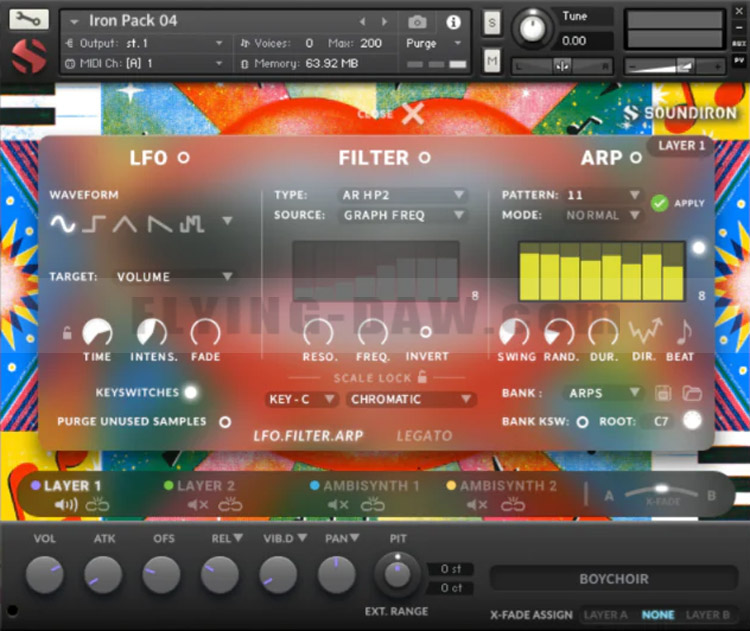Select the square wave LFO waveform
This screenshot has width=750, height=631.
(x=94, y=224)
